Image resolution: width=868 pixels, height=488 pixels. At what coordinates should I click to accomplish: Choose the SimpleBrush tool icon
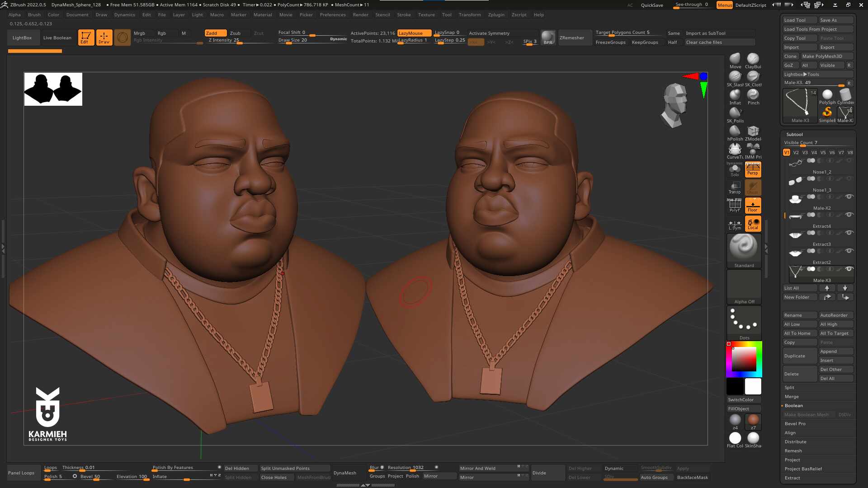tap(827, 114)
